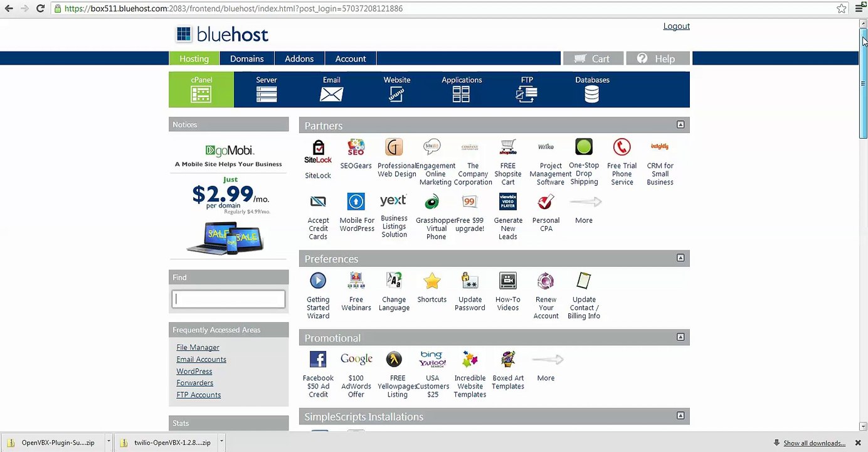Open Free $99 upgrade icon

click(x=470, y=202)
